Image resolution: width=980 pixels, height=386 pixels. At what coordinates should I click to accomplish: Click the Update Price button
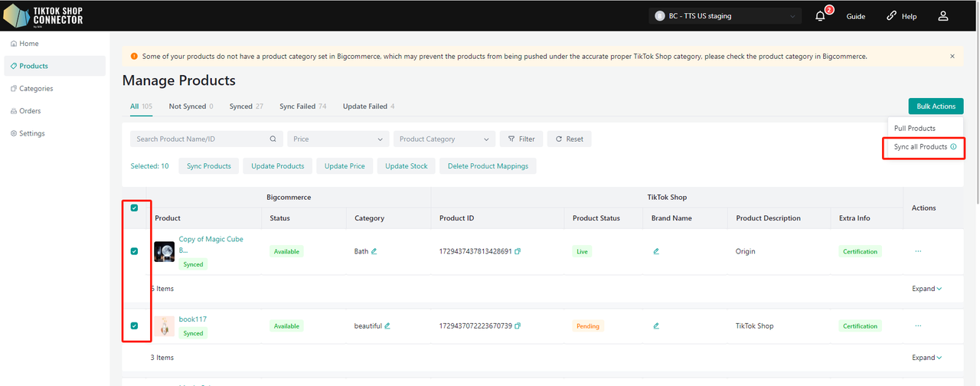click(x=345, y=166)
